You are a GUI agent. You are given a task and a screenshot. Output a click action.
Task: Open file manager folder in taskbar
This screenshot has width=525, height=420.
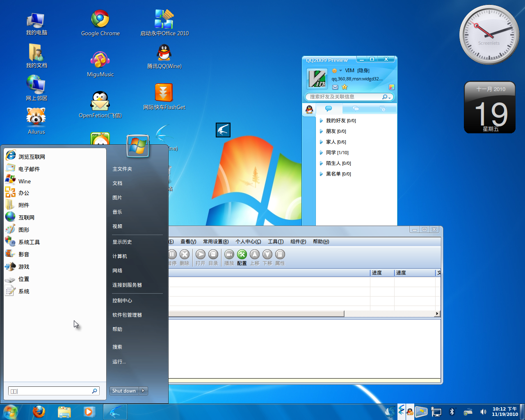(64, 411)
